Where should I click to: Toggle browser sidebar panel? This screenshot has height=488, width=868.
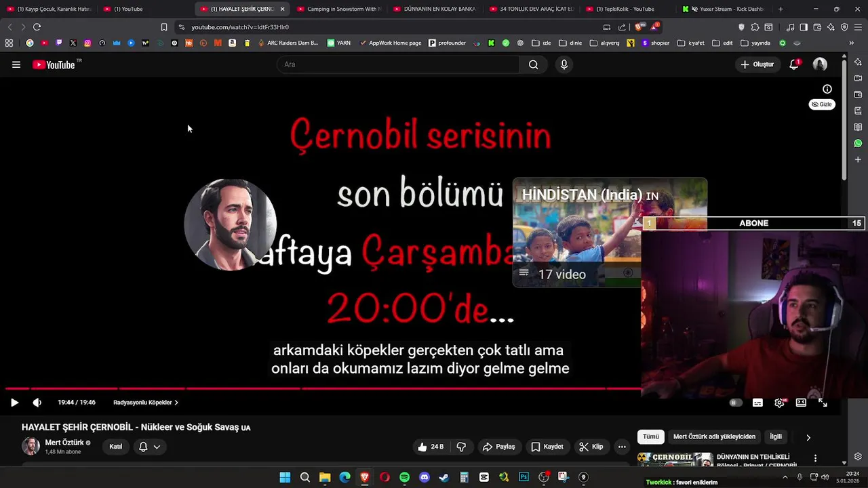[x=804, y=27]
